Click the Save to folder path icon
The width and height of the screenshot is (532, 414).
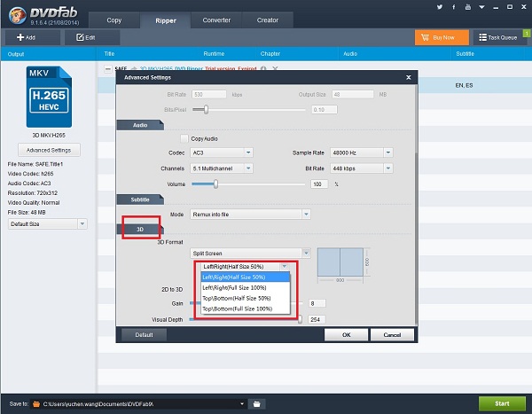(x=36, y=404)
